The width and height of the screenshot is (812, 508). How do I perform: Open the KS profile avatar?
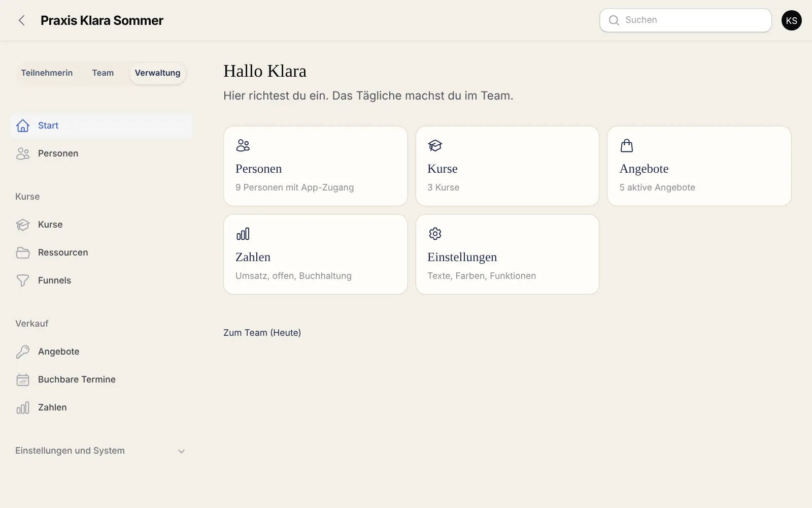click(x=791, y=20)
